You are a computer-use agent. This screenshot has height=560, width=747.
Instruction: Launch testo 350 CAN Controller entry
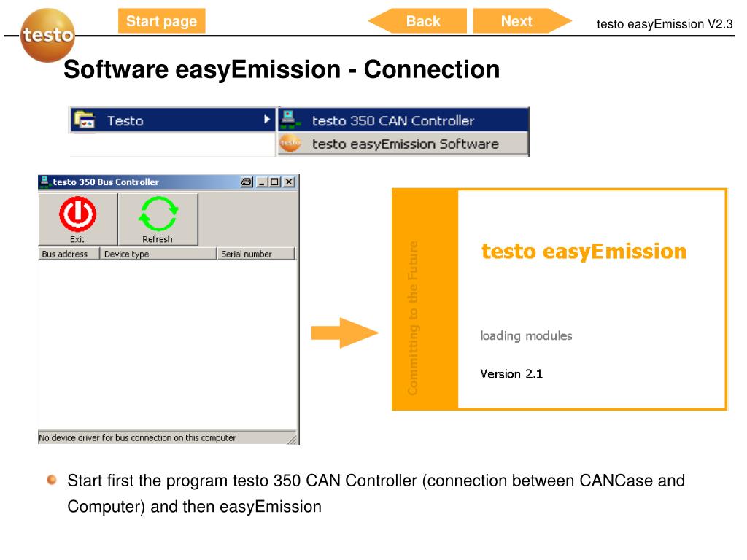click(403, 120)
